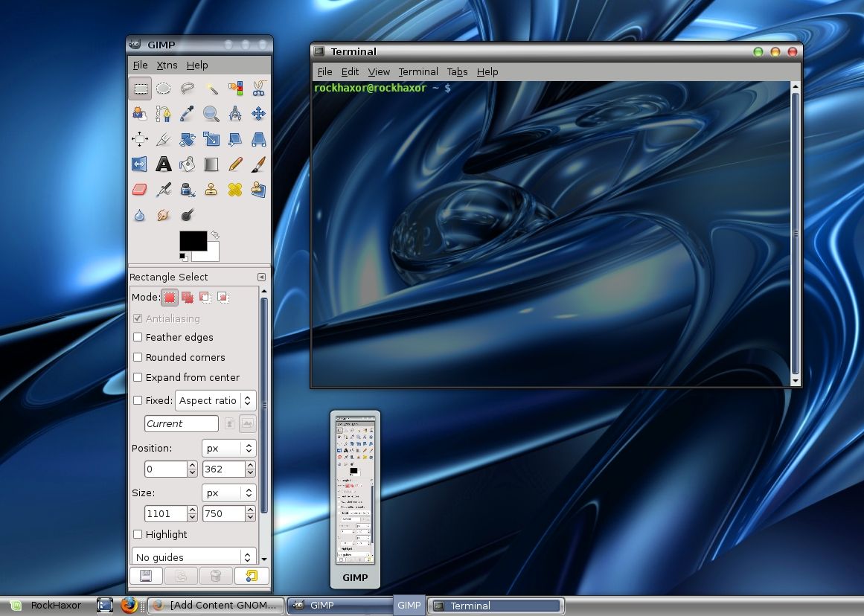The height and width of the screenshot is (616, 864).
Task: Choose the Heal bandage tool
Action: (x=235, y=190)
